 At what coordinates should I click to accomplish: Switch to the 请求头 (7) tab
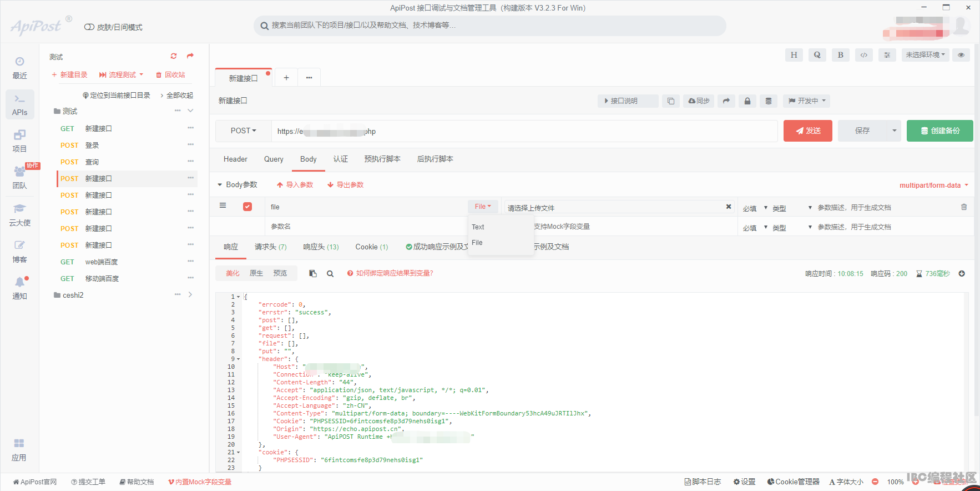pyautogui.click(x=271, y=247)
